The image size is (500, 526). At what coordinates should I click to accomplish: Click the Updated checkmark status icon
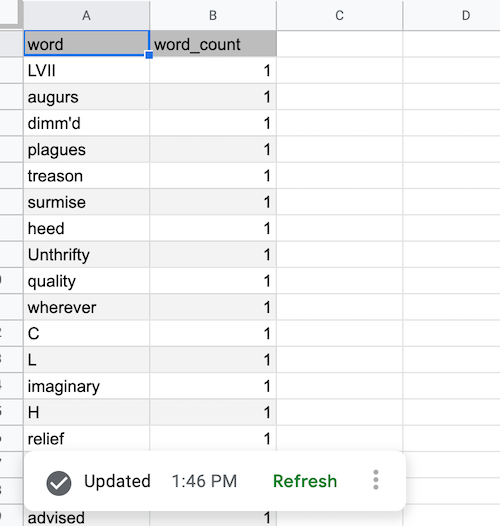click(x=59, y=483)
